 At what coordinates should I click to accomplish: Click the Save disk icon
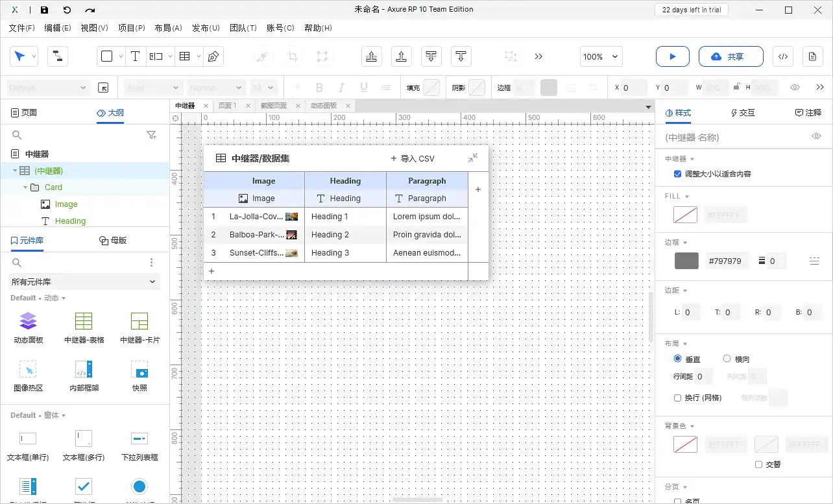44,10
